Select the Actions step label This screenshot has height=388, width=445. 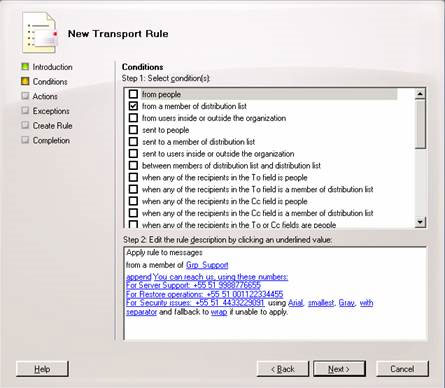(x=45, y=96)
